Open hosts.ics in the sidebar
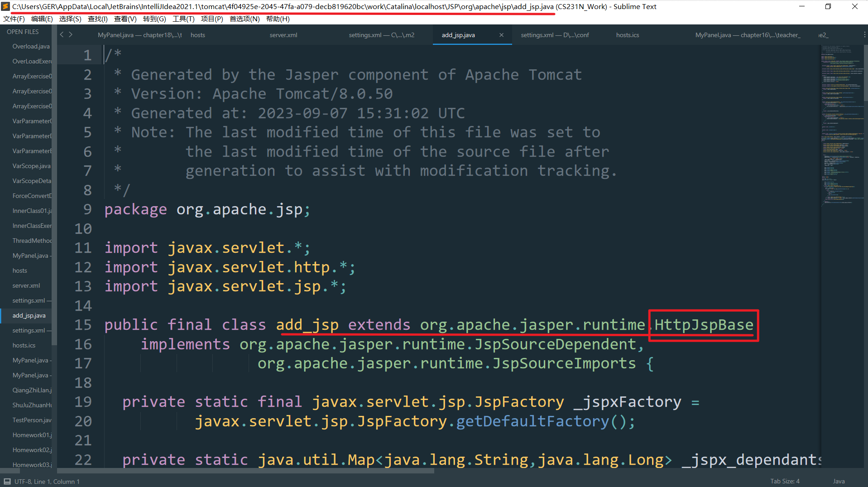This screenshot has height=487, width=868. 24,345
